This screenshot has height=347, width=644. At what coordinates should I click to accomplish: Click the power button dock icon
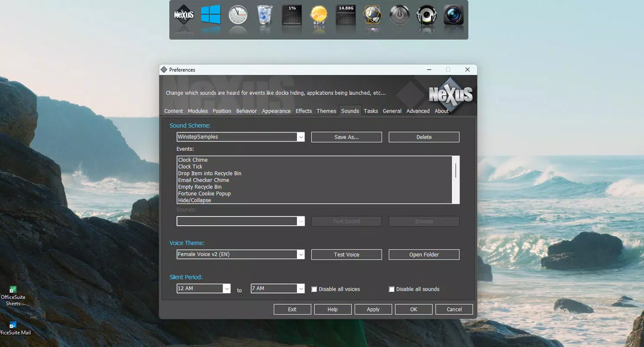pyautogui.click(x=400, y=15)
